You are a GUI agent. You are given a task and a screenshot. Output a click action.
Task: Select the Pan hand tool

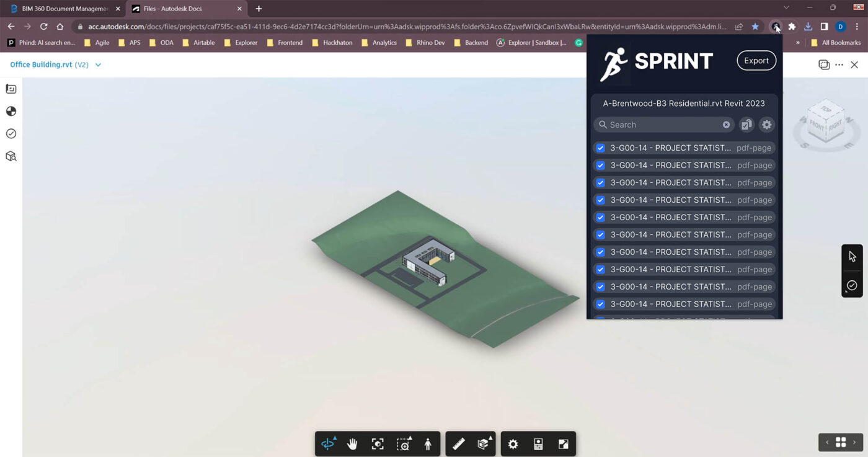point(352,444)
